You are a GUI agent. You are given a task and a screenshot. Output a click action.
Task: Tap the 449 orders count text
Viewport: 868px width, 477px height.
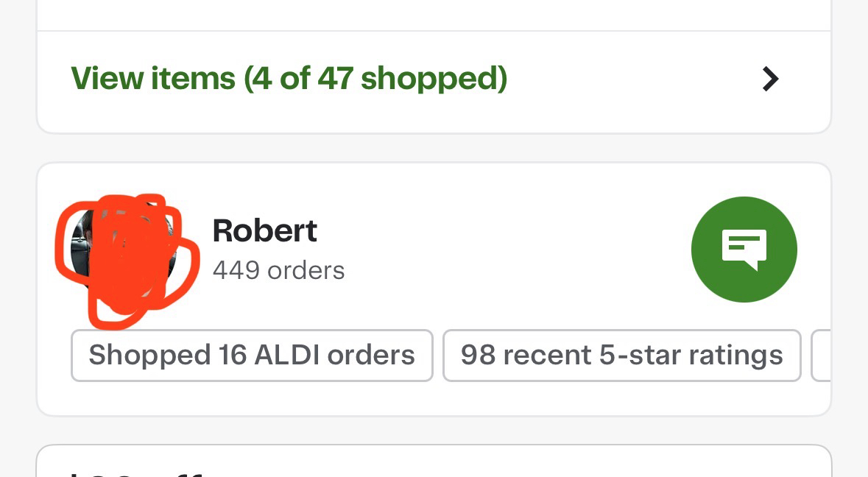coord(278,270)
